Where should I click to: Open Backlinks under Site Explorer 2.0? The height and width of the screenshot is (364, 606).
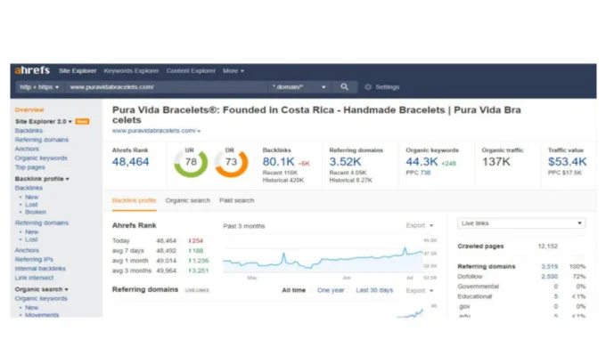click(x=29, y=131)
